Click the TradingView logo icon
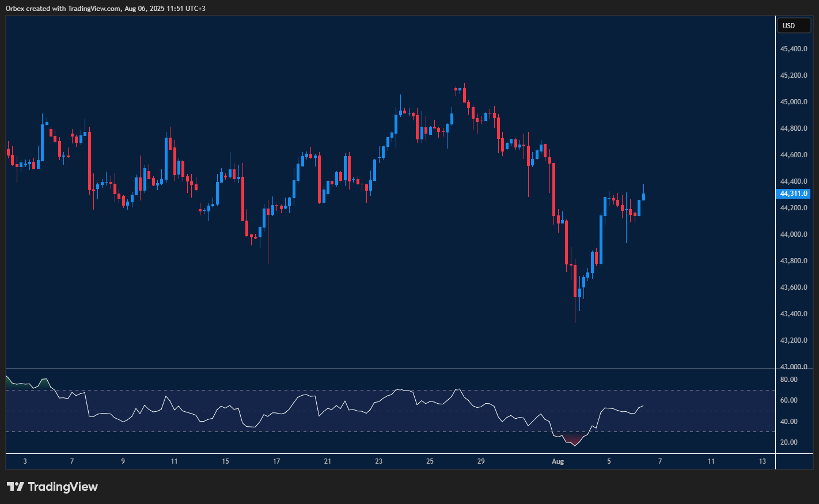 (x=16, y=487)
